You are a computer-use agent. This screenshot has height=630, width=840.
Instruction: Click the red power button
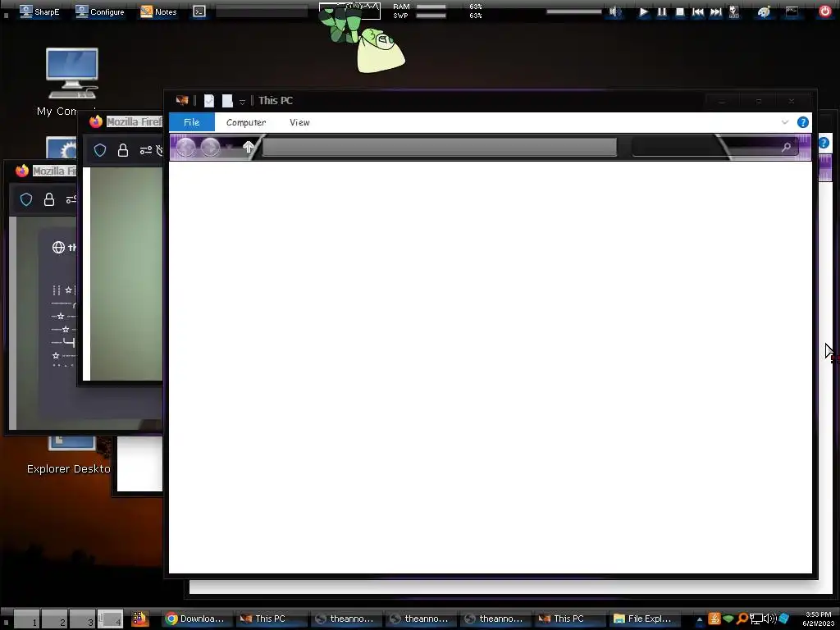point(825,11)
